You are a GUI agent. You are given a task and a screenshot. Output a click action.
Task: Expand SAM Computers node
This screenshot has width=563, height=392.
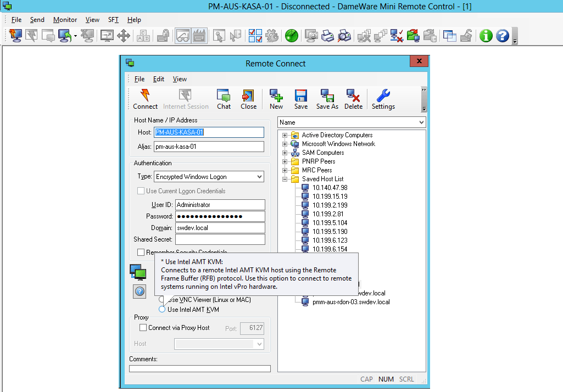[285, 153]
